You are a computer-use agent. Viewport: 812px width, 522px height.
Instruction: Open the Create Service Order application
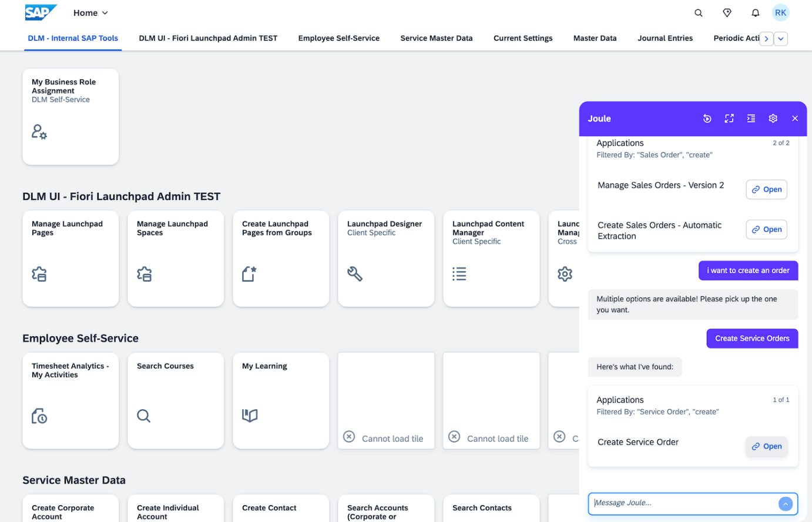(x=766, y=446)
